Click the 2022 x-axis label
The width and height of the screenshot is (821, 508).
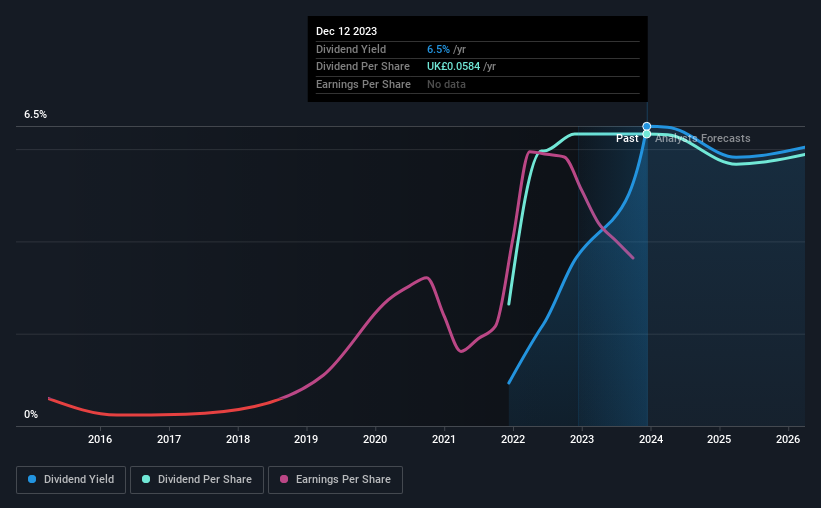coord(513,439)
